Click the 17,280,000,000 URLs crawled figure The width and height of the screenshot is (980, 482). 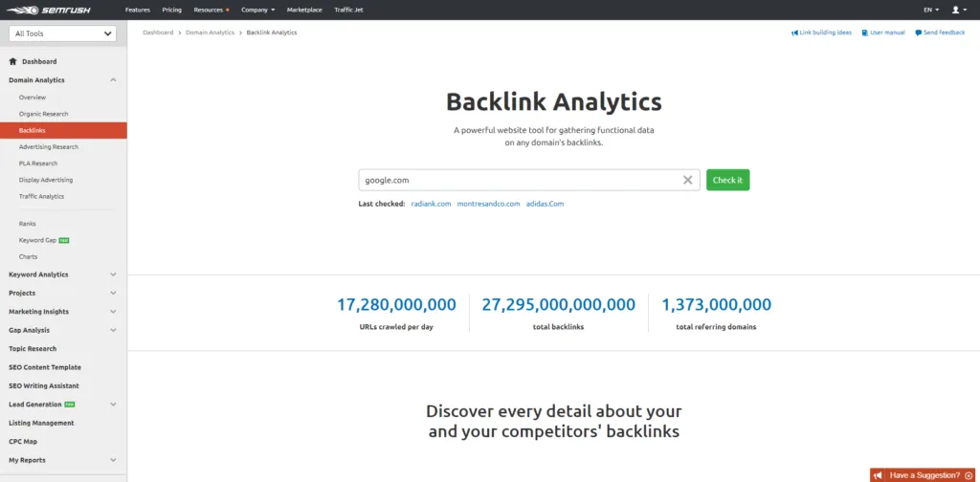tap(396, 305)
